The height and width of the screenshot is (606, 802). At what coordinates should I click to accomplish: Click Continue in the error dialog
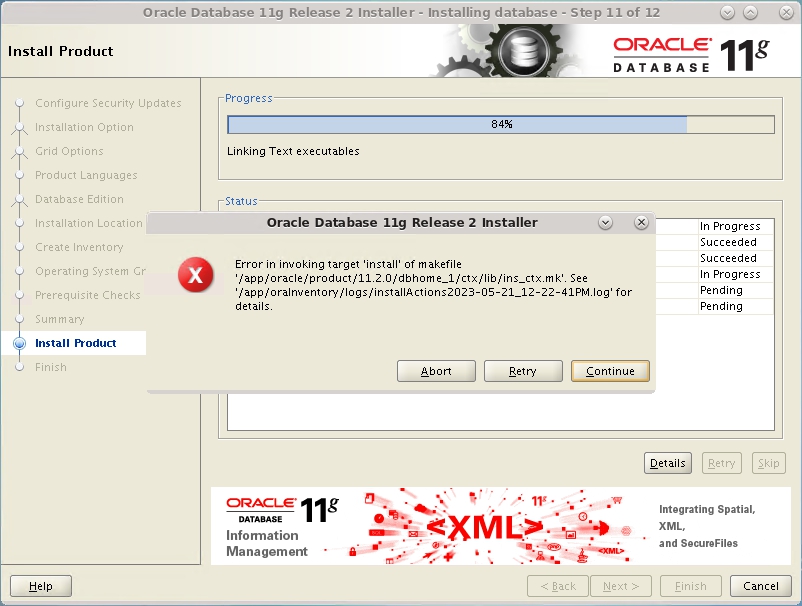(x=610, y=371)
